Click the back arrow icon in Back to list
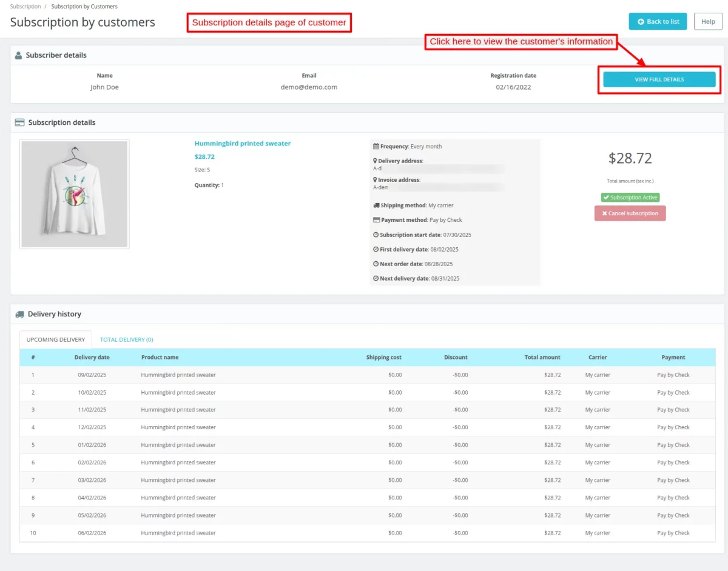The image size is (728, 571). click(x=642, y=21)
